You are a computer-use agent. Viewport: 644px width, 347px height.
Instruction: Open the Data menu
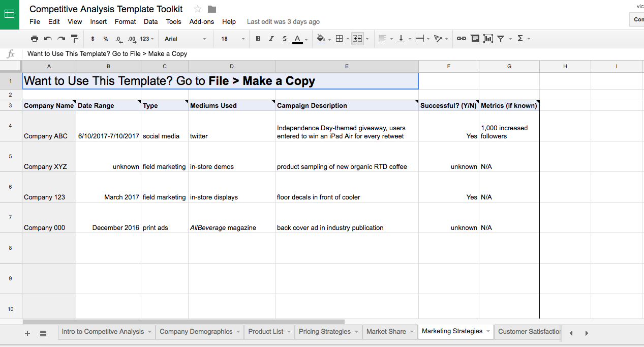point(150,21)
